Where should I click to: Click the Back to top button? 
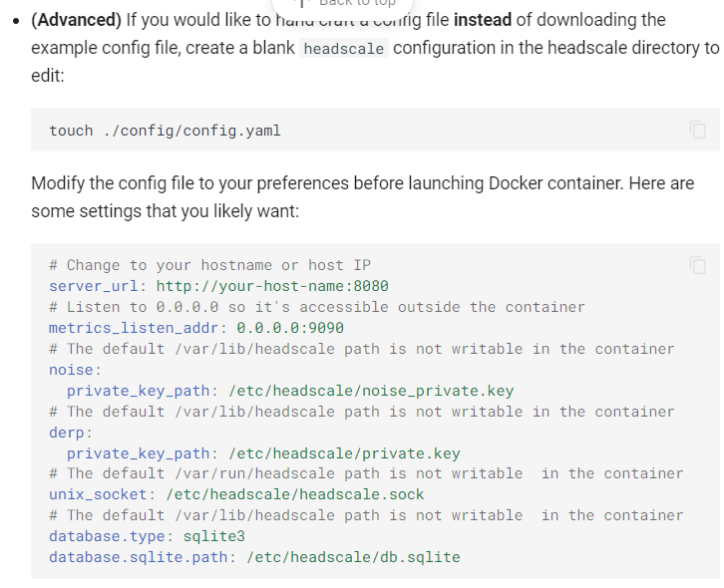pyautogui.click(x=343, y=5)
